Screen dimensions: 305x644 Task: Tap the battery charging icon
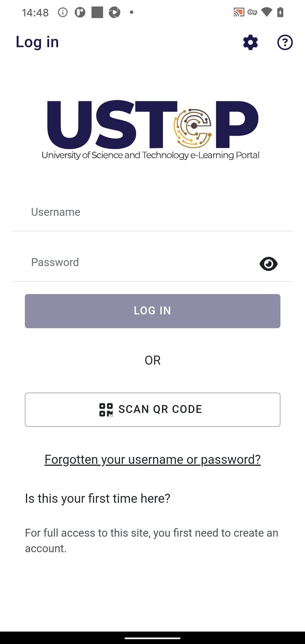280,12
